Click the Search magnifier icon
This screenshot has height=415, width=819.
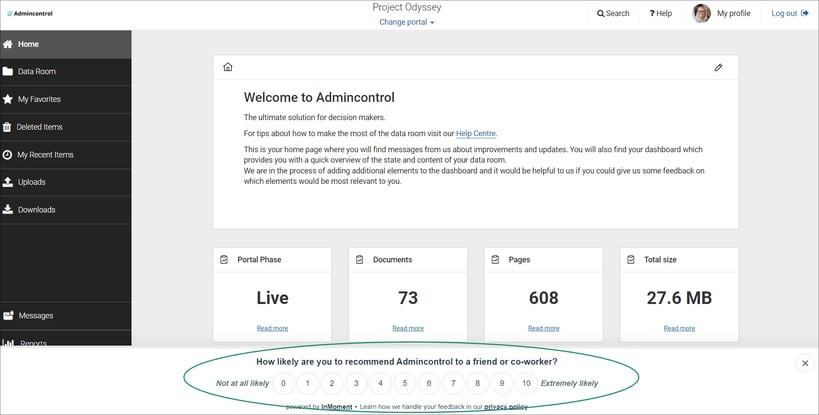coord(601,14)
